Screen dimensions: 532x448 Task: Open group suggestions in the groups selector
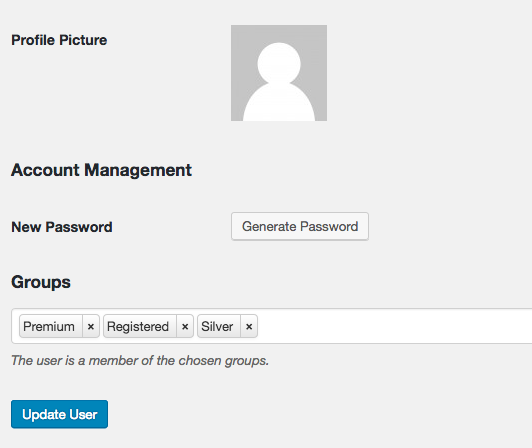pos(394,326)
